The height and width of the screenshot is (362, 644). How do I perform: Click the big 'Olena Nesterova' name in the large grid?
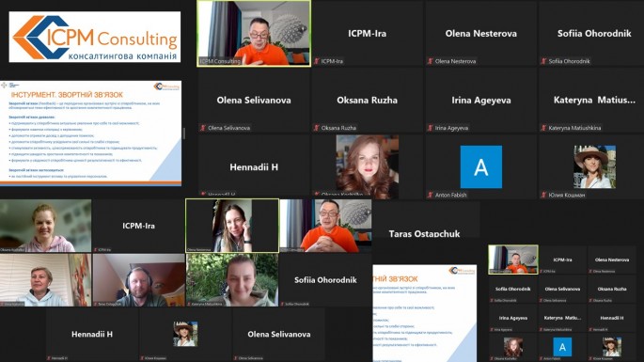(481, 33)
